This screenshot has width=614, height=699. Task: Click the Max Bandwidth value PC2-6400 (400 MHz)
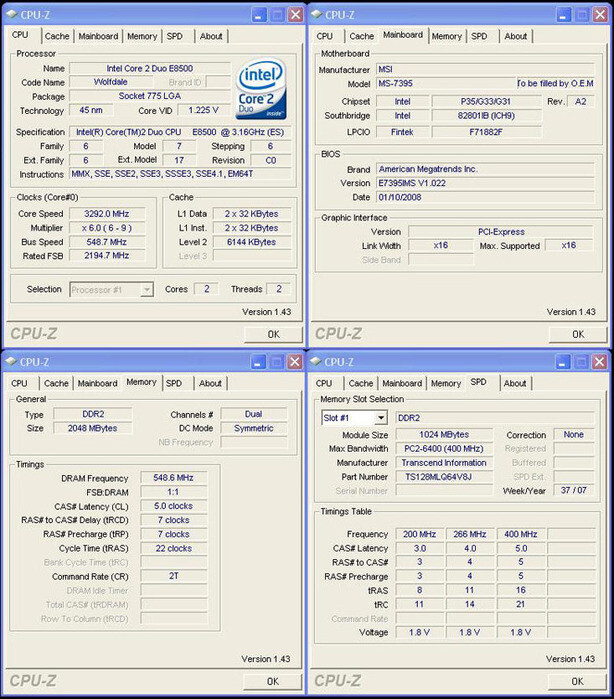coord(444,449)
